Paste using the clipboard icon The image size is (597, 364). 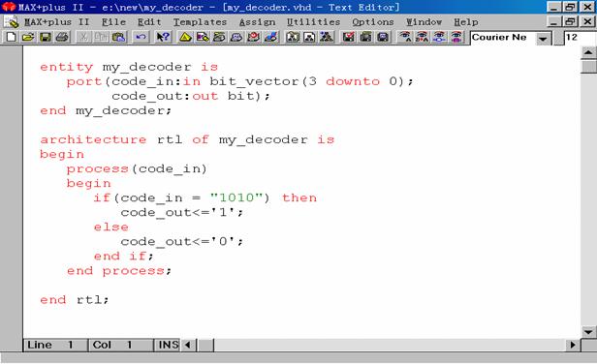pyautogui.click(x=119, y=37)
